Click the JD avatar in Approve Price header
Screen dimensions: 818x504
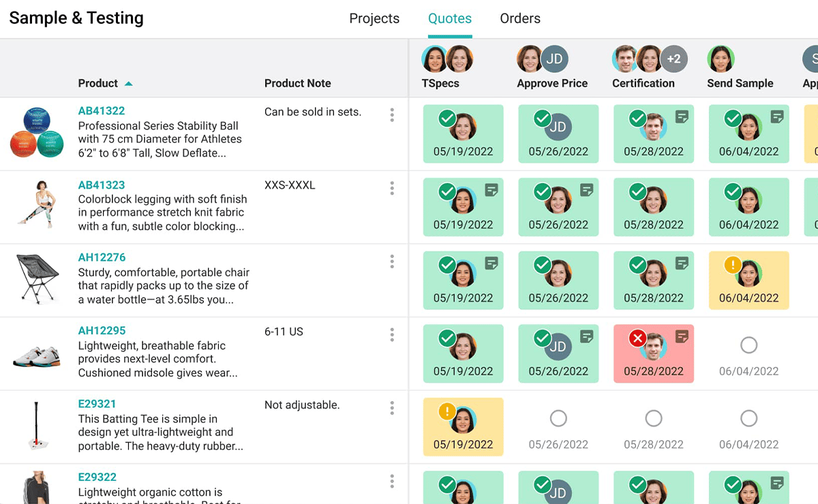point(554,59)
